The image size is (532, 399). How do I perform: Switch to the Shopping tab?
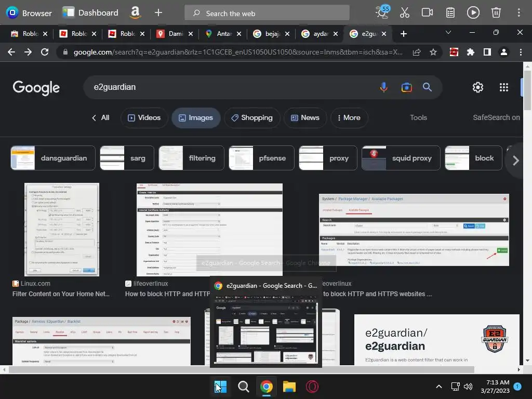[252, 118]
